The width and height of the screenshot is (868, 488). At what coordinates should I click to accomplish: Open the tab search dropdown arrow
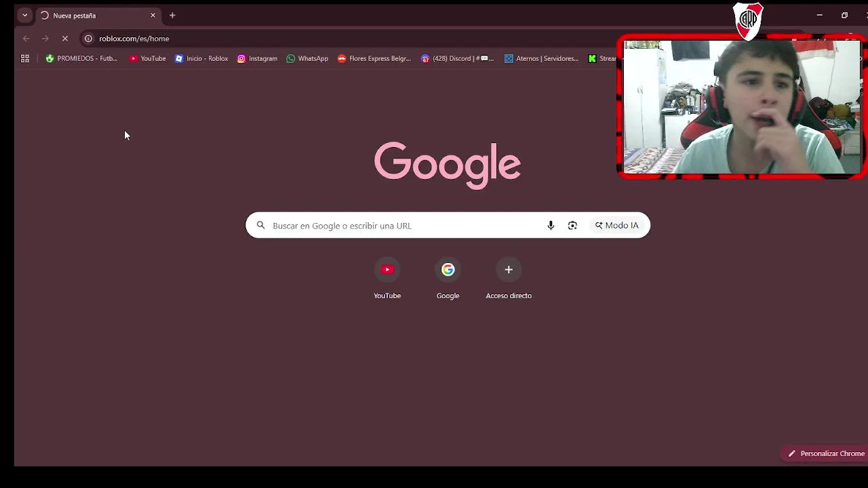[x=24, y=15]
